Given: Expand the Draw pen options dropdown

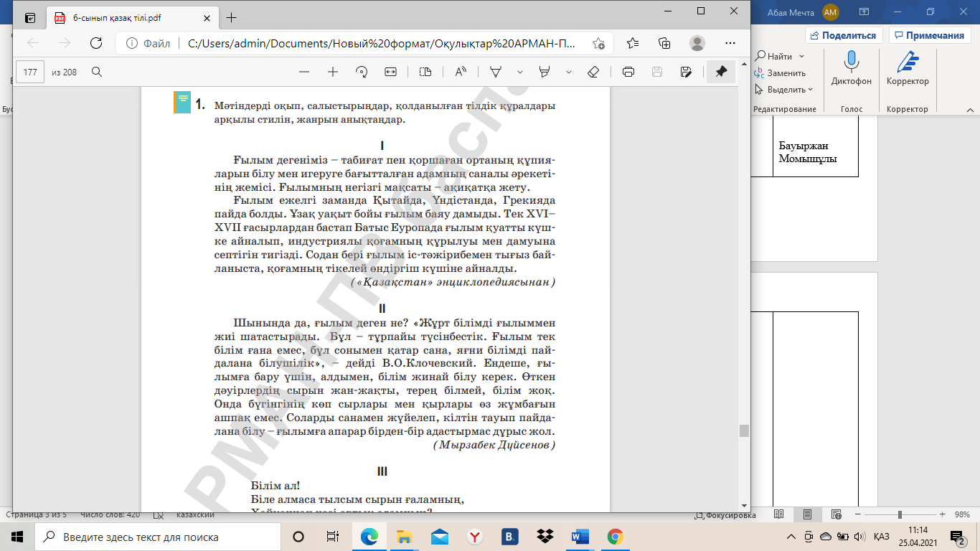Looking at the screenshot, I should pos(520,72).
